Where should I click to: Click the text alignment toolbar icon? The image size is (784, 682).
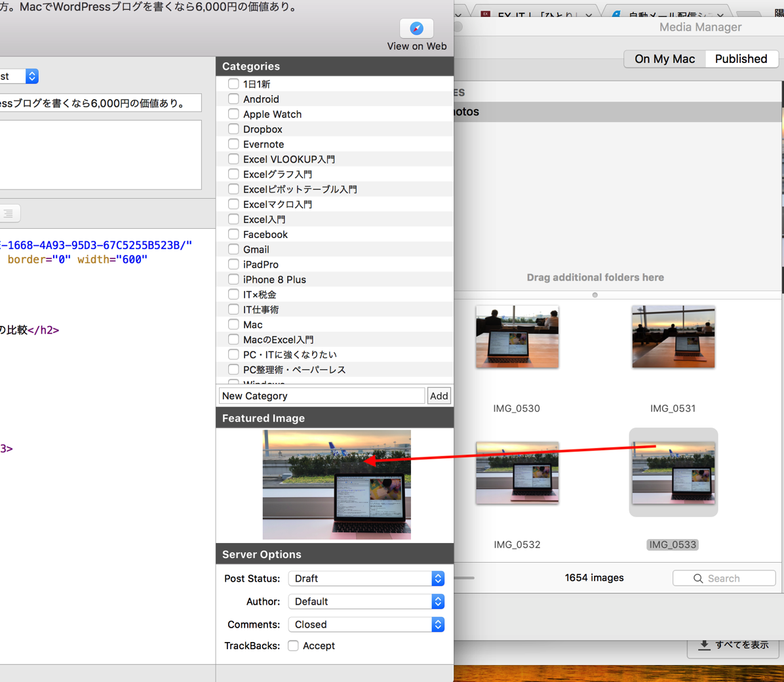coord(9,214)
